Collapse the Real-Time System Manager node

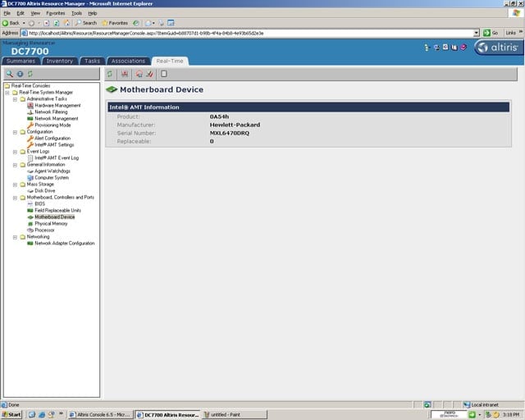click(x=7, y=93)
